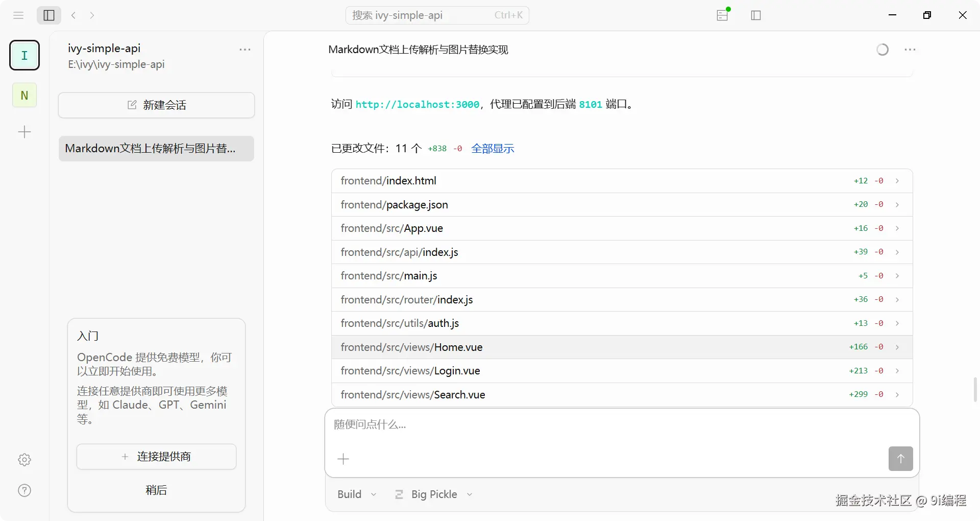
Task: Start a new session with 新建会话
Action: tap(156, 105)
